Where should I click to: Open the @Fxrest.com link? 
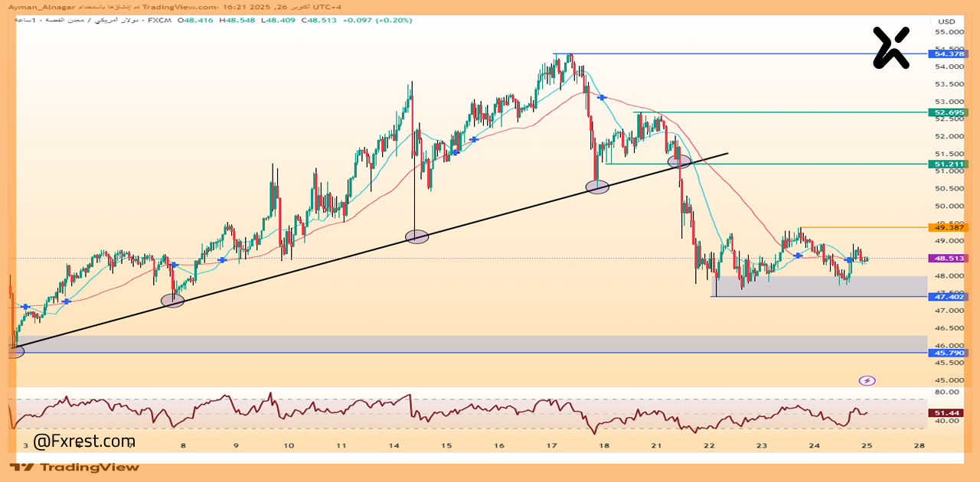[84, 441]
